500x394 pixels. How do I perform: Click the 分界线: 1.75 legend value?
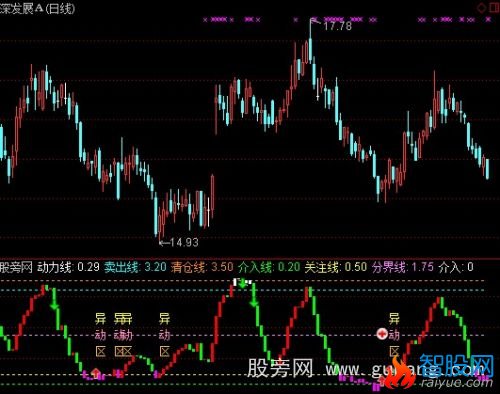[403, 267]
